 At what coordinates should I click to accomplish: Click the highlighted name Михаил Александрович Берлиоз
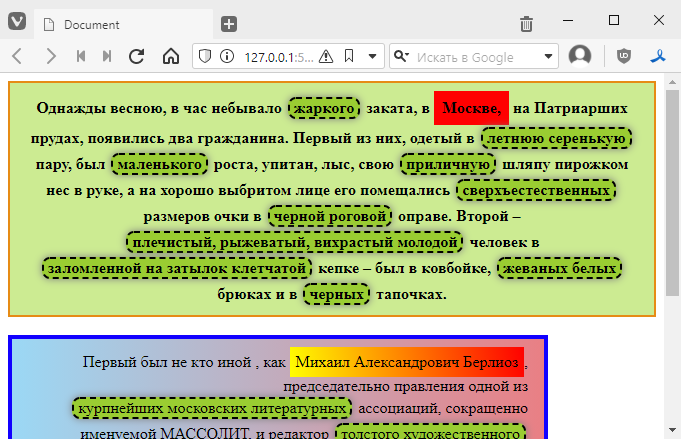point(407,361)
